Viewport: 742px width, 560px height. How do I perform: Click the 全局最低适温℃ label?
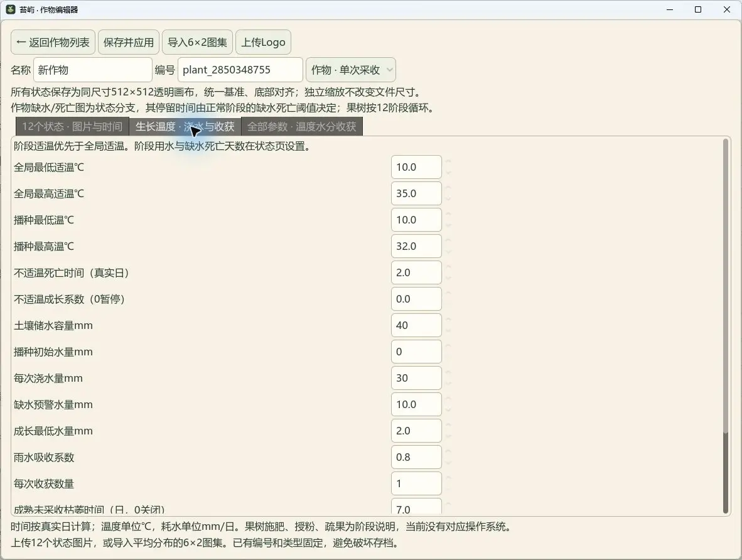[49, 167]
